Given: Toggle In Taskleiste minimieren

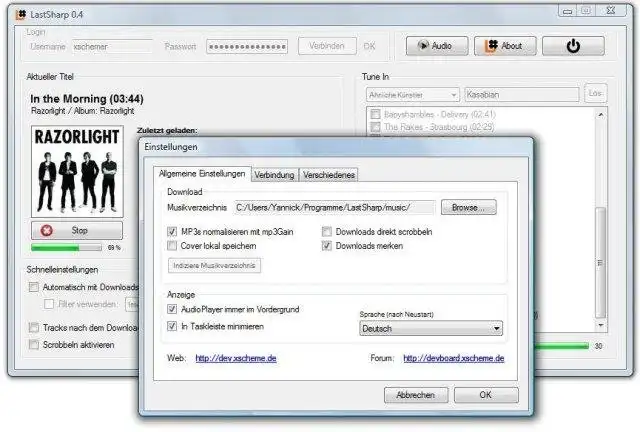Looking at the screenshot, I should [x=172, y=326].
